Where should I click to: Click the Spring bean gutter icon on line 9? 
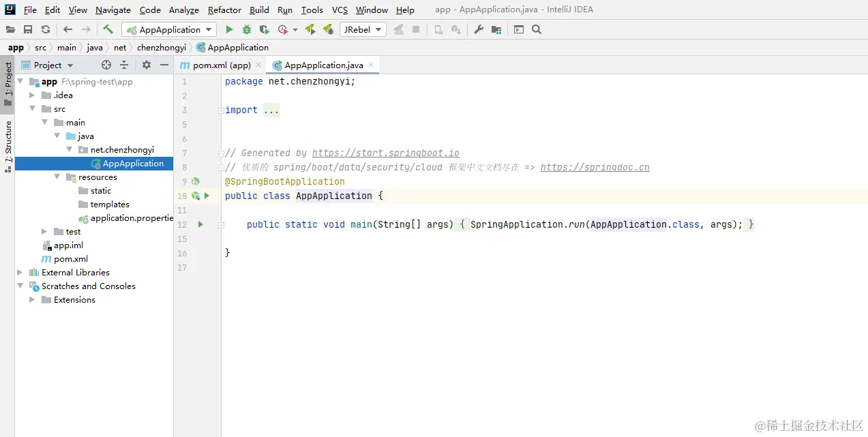point(195,181)
